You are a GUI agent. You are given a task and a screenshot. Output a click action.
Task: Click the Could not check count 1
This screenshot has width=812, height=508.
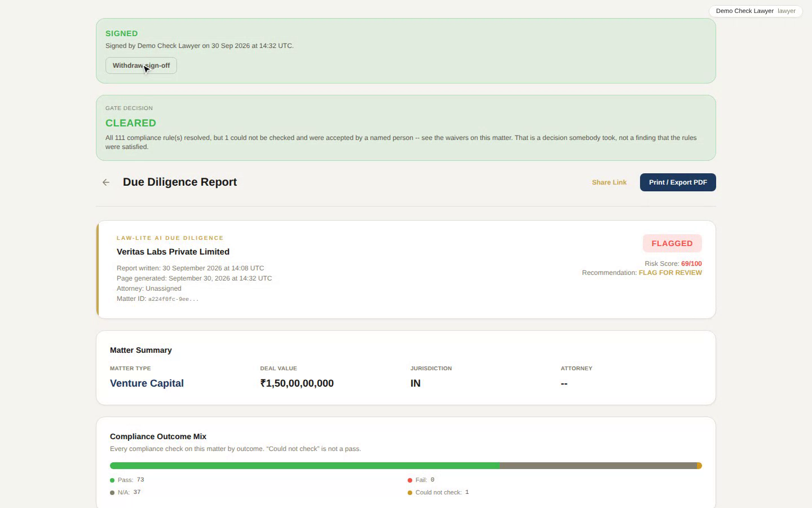(x=467, y=492)
